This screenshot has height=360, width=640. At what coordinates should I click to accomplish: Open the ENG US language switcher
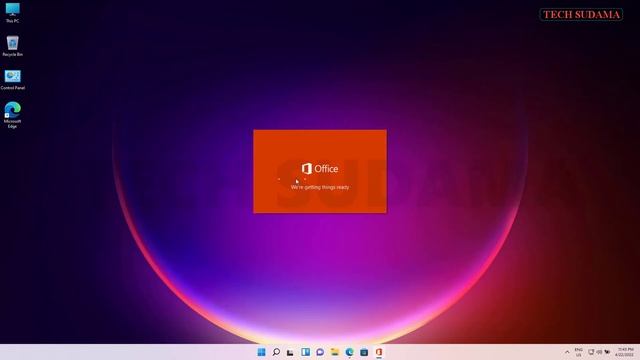tap(578, 352)
